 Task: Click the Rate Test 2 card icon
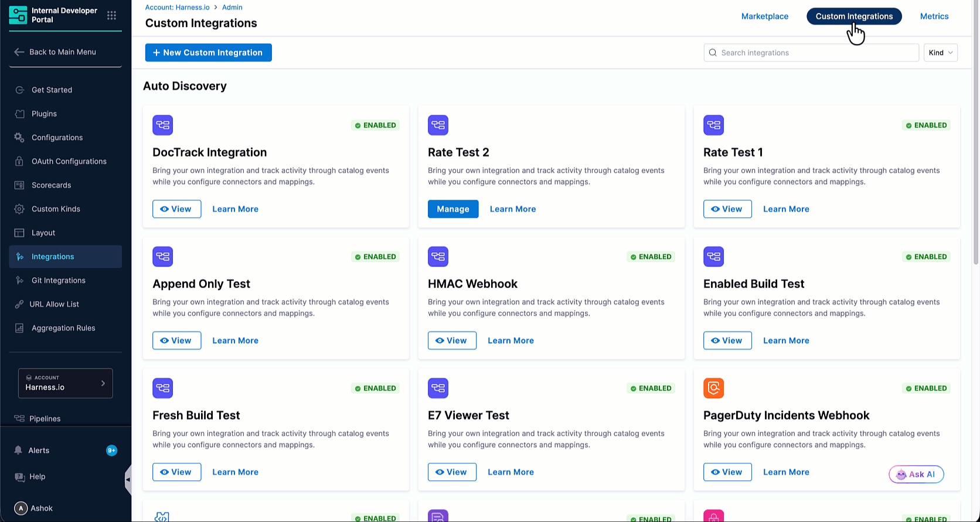pyautogui.click(x=438, y=125)
